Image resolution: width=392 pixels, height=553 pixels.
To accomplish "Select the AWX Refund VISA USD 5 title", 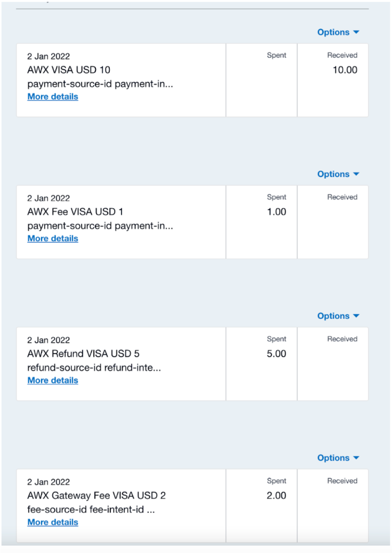I will point(83,353).
